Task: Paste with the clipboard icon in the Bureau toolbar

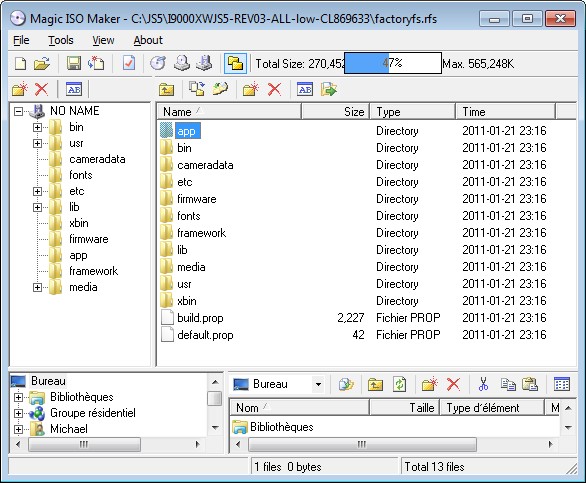Action: (x=530, y=384)
